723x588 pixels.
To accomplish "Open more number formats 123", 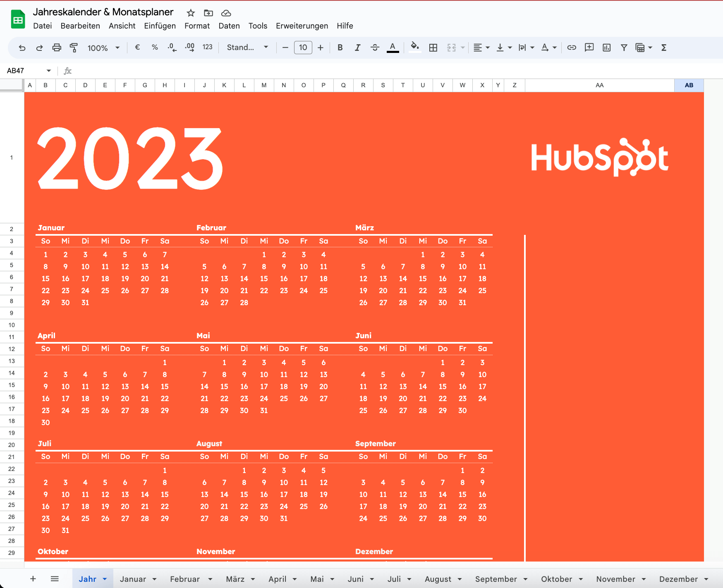I will (x=208, y=47).
